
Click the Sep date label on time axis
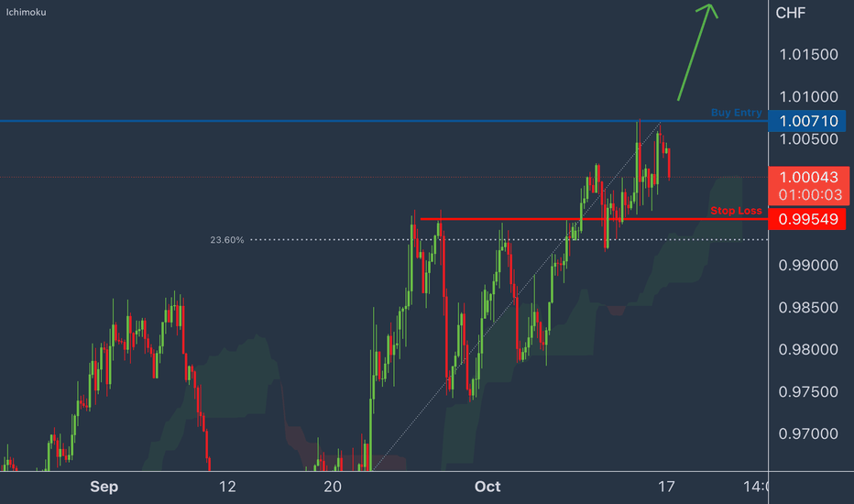point(104,487)
